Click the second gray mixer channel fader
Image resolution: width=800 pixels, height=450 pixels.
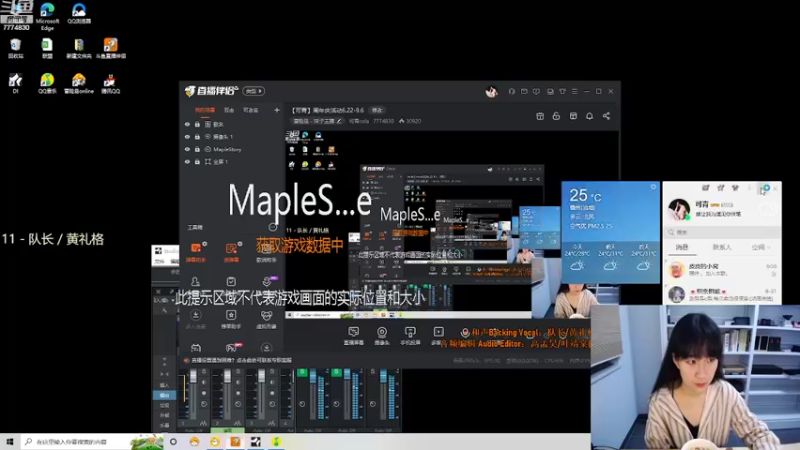[227, 378]
